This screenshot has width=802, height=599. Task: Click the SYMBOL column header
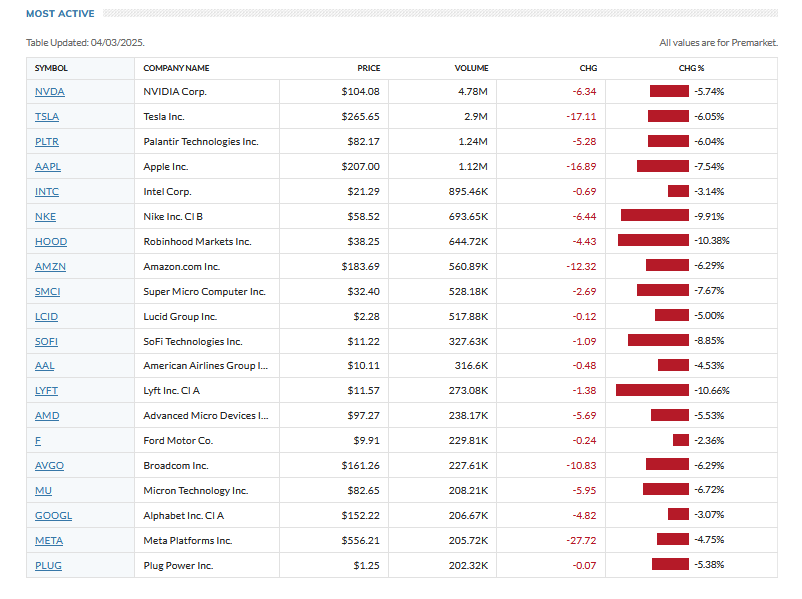pos(51,68)
